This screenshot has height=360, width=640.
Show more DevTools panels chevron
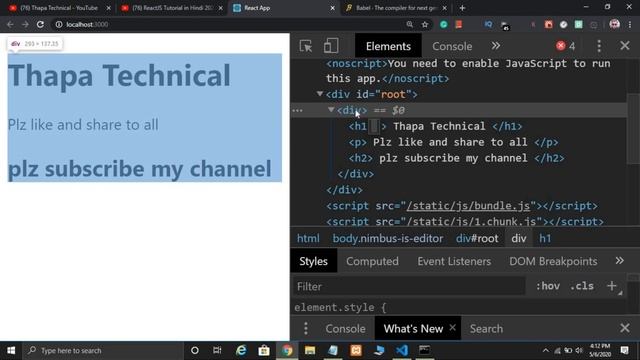pyautogui.click(x=496, y=46)
